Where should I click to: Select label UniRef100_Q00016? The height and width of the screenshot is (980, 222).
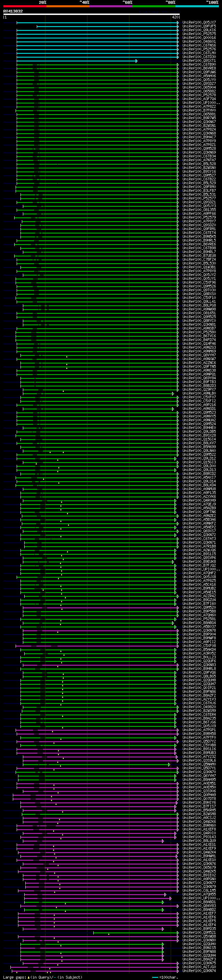pos(199,38)
